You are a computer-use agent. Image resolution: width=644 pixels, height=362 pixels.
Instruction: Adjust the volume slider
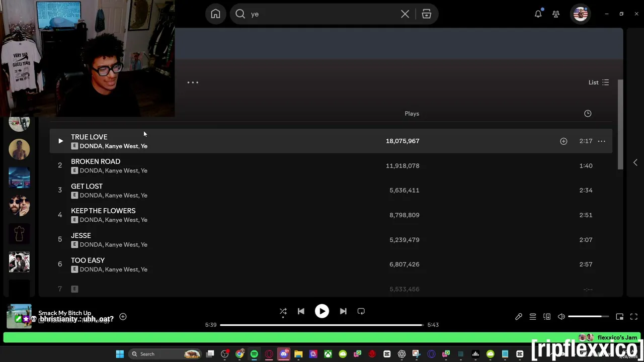coord(589,317)
